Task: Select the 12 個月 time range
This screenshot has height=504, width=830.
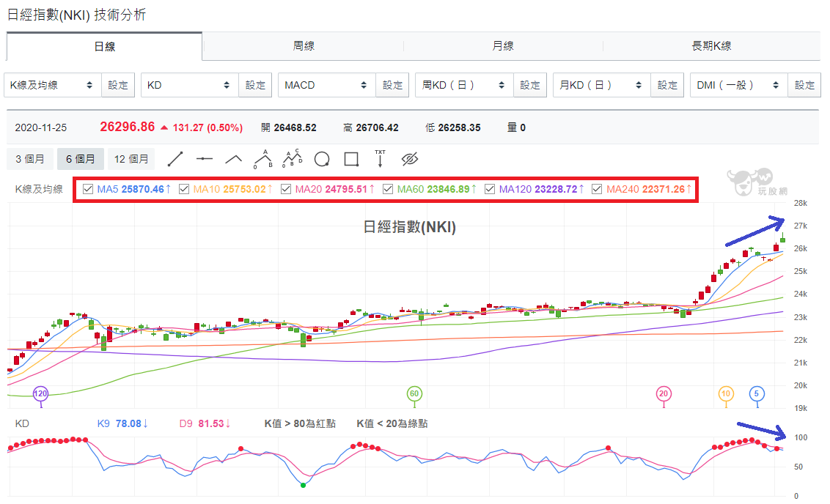Action: tap(131, 159)
